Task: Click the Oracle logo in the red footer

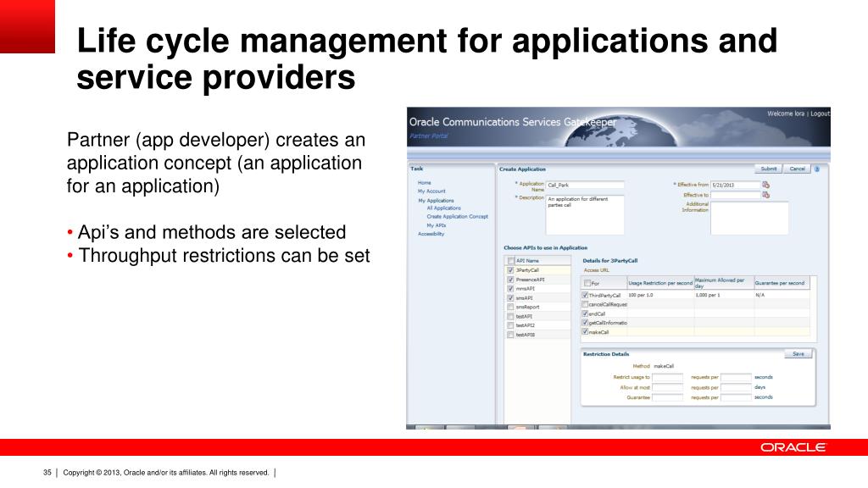Action: pos(793,447)
